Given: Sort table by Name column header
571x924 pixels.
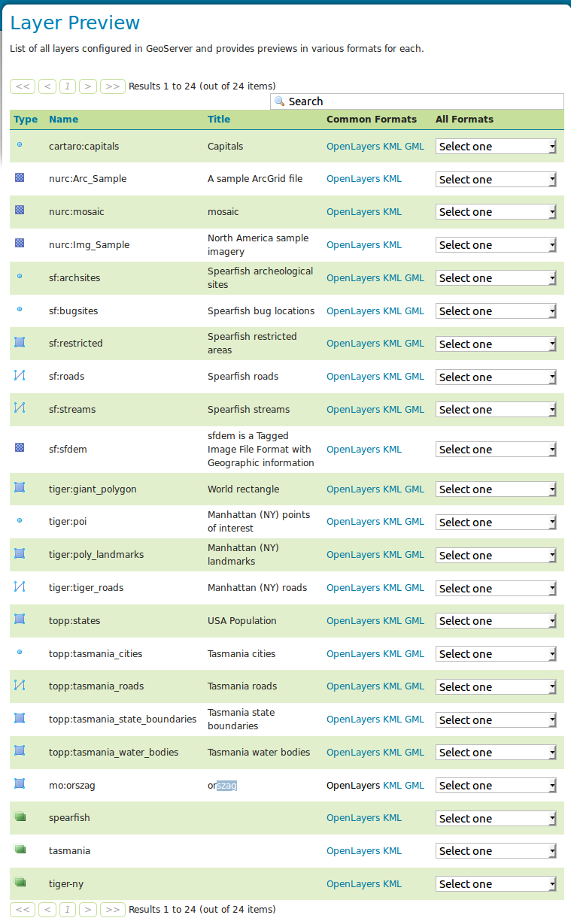Looking at the screenshot, I should coord(63,119).
